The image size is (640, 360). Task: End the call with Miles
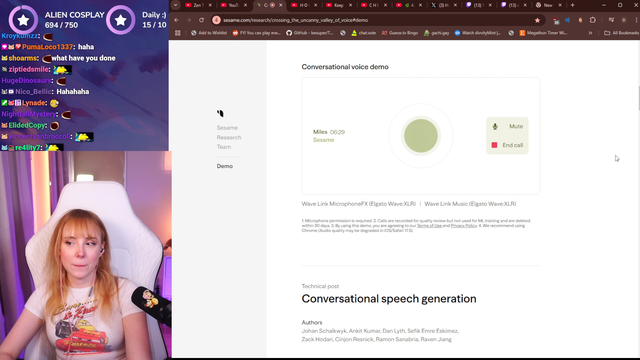507,145
